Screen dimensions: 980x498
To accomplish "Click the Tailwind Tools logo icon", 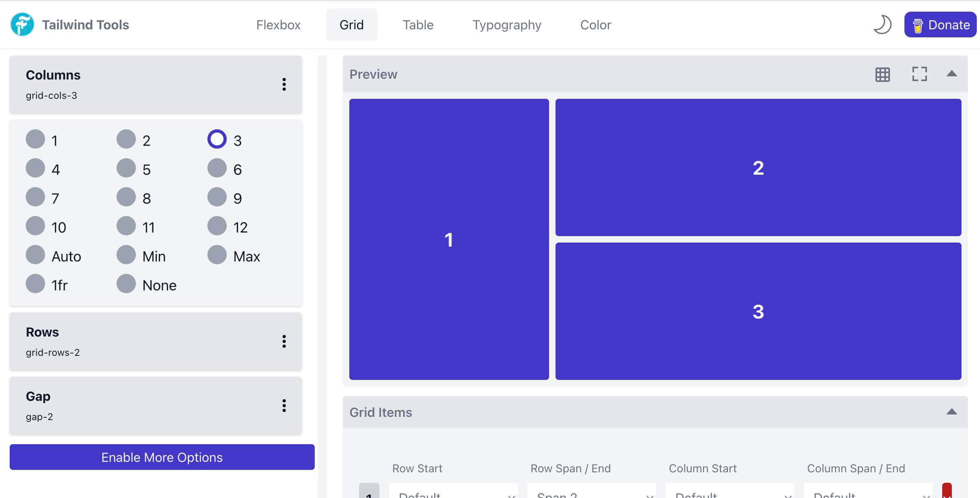I will (x=23, y=24).
